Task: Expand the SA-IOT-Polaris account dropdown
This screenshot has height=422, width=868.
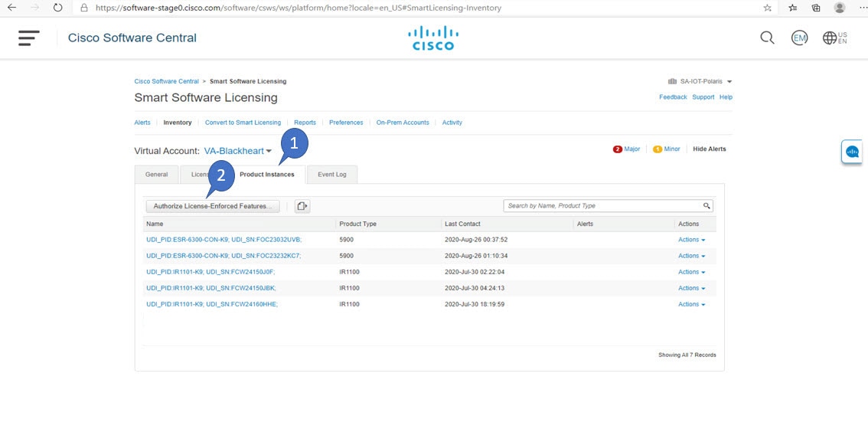Action: coord(700,81)
